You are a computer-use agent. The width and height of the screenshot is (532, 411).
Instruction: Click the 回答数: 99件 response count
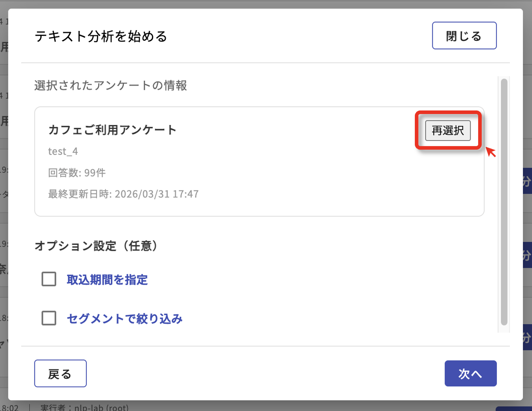pyautogui.click(x=77, y=173)
